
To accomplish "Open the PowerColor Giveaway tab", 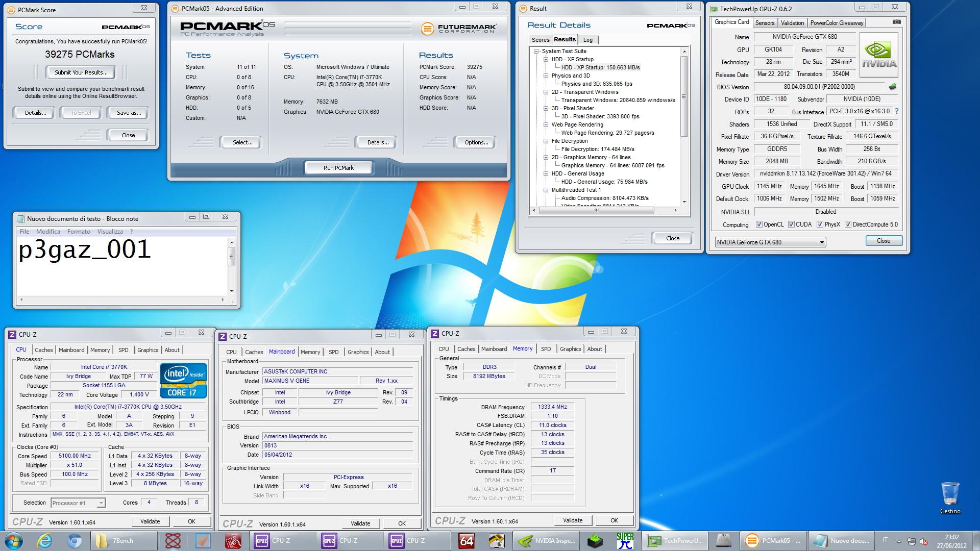I will pos(837,23).
